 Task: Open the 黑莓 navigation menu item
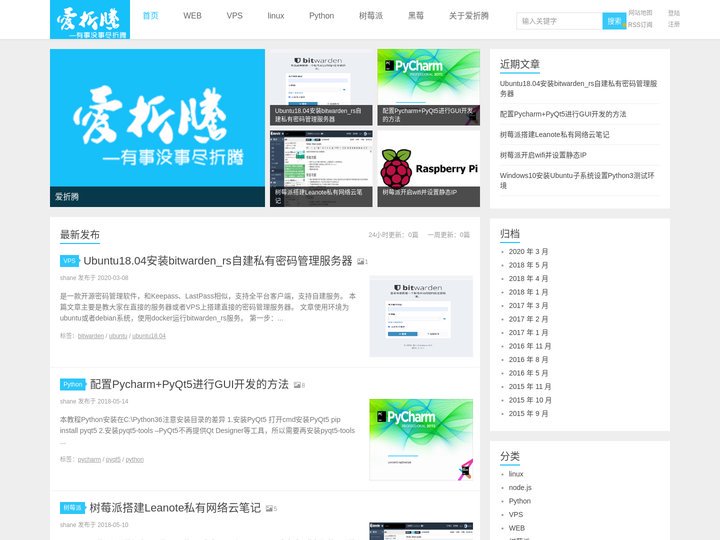point(416,16)
